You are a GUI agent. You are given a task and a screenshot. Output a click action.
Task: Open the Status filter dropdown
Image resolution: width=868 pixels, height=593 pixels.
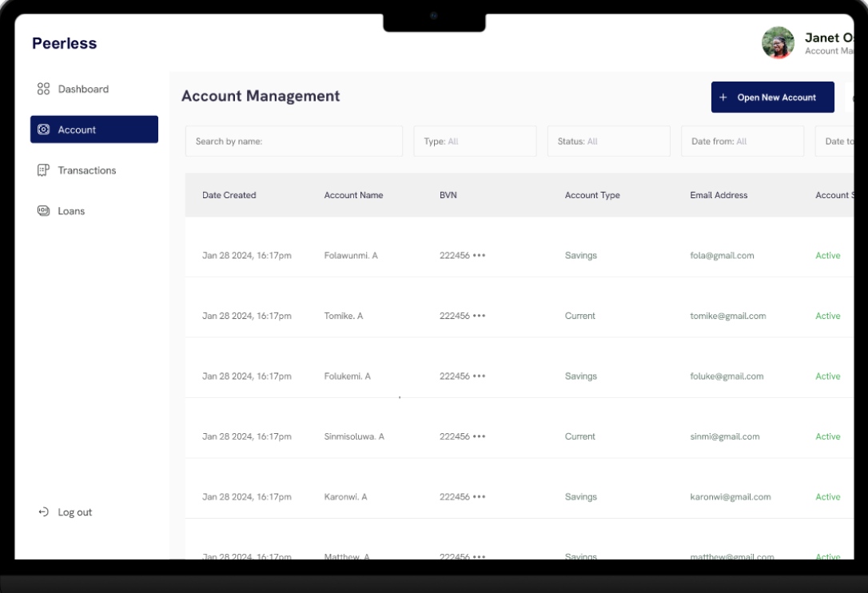pyautogui.click(x=608, y=141)
